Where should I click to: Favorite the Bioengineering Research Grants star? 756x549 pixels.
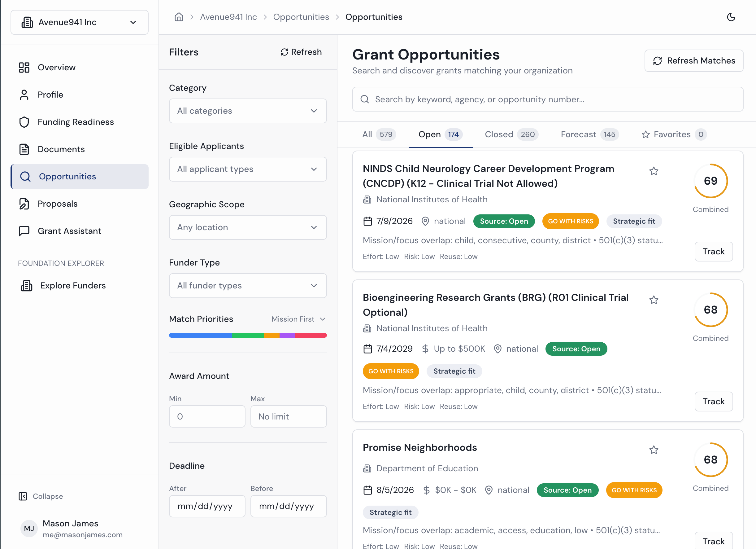pyautogui.click(x=654, y=300)
